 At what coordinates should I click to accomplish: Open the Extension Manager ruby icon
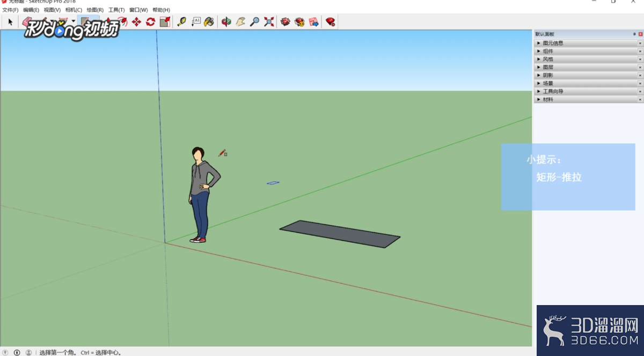(x=331, y=22)
